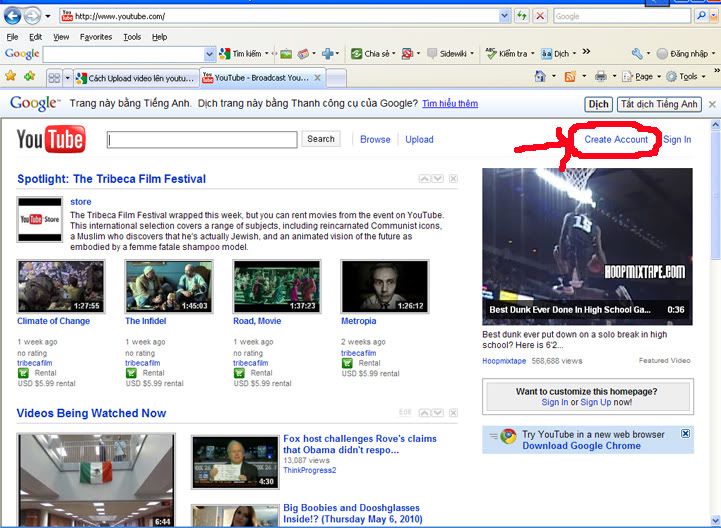Image resolution: width=721 pixels, height=528 pixels.
Task: Click the Tìm hiểu thêm link
Action: pyautogui.click(x=450, y=103)
